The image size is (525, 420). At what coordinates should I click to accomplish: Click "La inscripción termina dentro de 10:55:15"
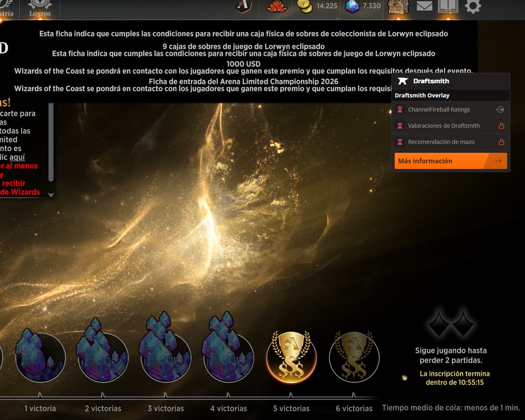click(455, 378)
